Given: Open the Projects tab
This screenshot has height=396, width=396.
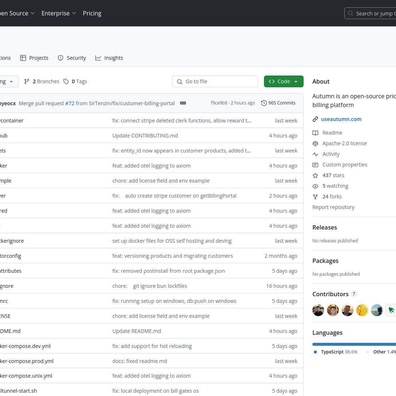Looking at the screenshot, I should pos(34,58).
